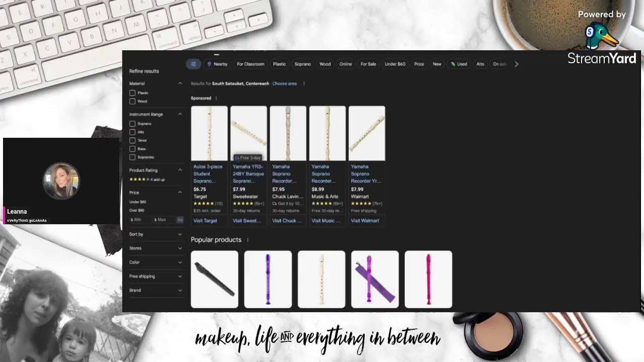Image resolution: width=644 pixels, height=362 pixels.
Task: Enable the Bass checkbox
Action: tap(132, 149)
